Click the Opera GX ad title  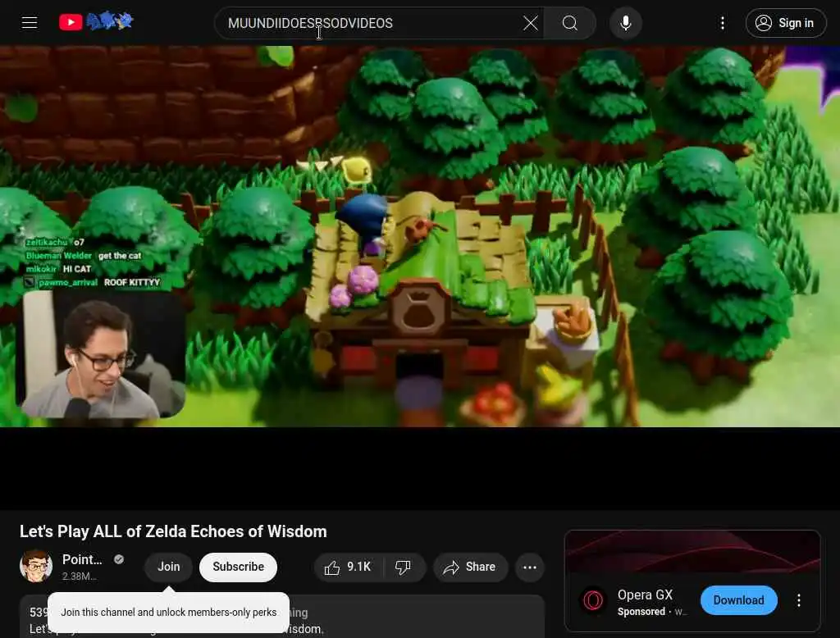(645, 595)
